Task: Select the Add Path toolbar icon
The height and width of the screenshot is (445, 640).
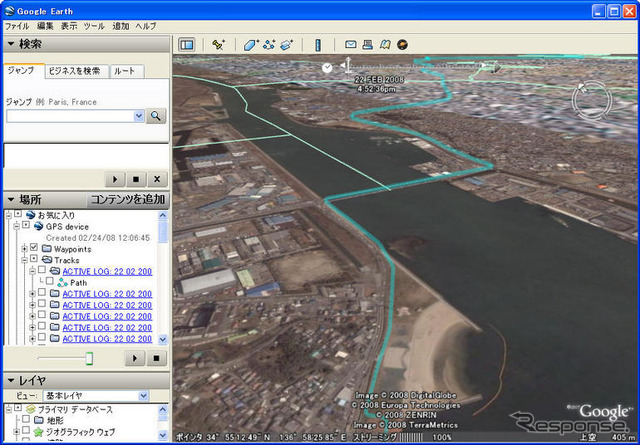Action: (269, 44)
